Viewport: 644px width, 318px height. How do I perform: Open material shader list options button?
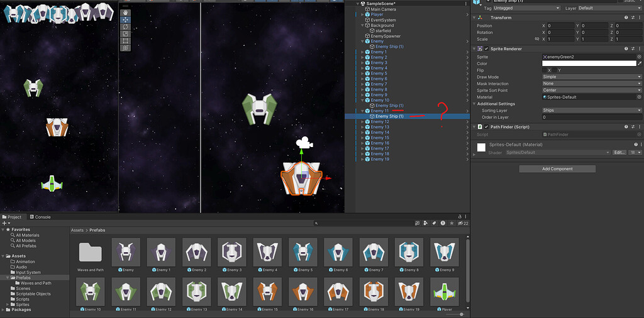[x=636, y=152]
